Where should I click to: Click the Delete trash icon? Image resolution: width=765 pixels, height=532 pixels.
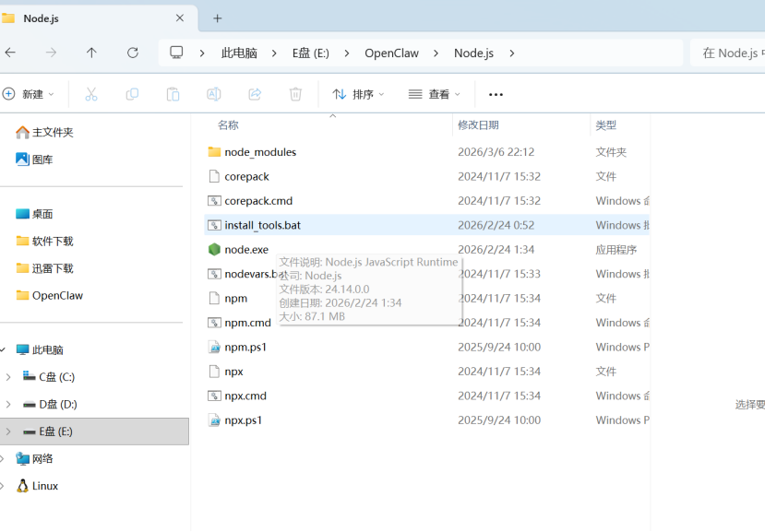point(295,94)
